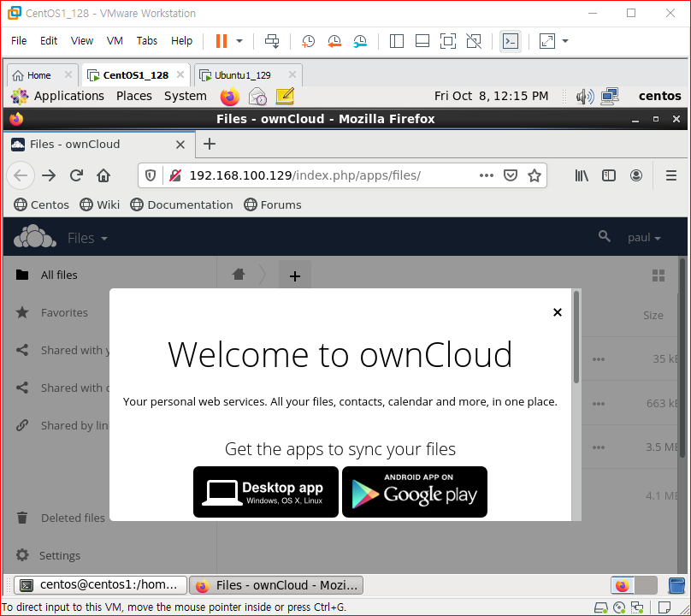The height and width of the screenshot is (616, 691).
Task: Open the snapshot manager
Action: pos(360,41)
